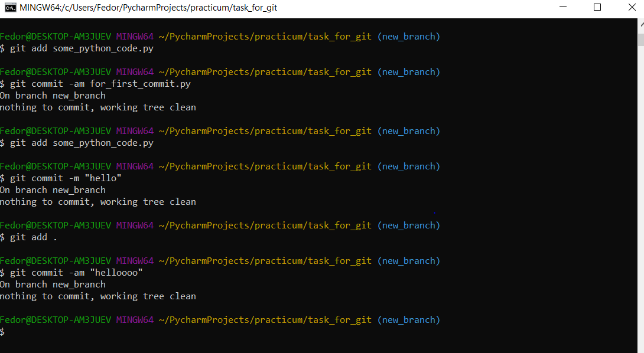The height and width of the screenshot is (353, 644).
Task: Click the minimize button
Action: 562,7
